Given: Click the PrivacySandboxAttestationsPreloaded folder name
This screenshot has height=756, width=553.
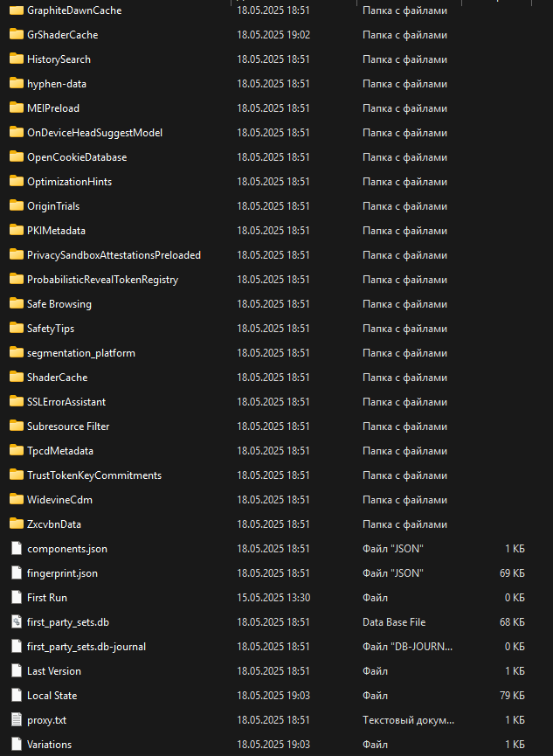Looking at the screenshot, I should [114, 255].
